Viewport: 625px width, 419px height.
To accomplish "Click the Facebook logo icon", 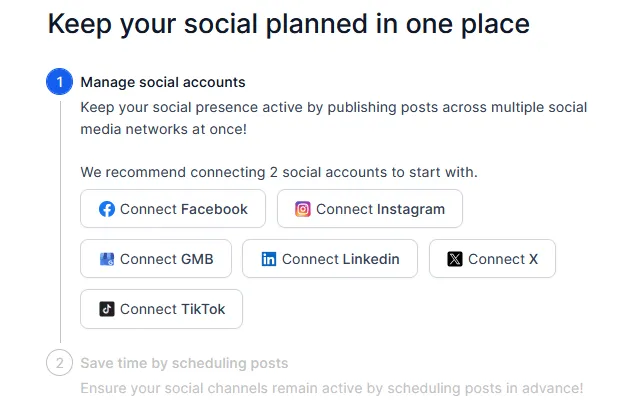I will 107,209.
